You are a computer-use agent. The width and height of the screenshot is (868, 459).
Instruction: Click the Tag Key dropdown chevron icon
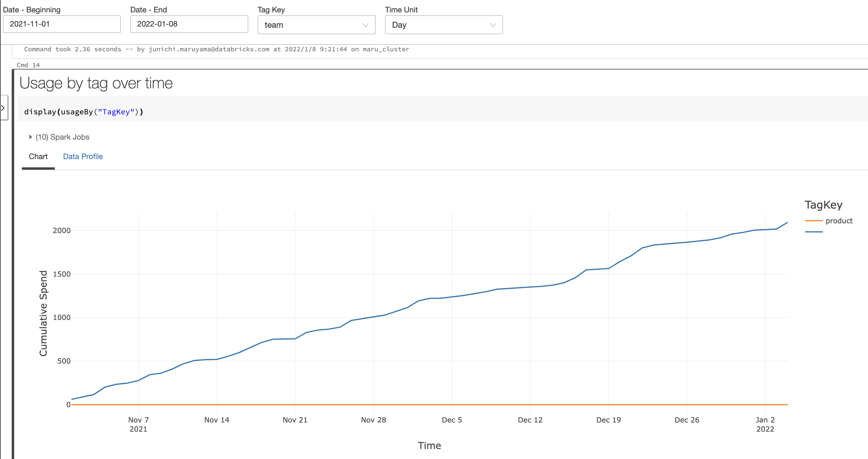coord(365,25)
